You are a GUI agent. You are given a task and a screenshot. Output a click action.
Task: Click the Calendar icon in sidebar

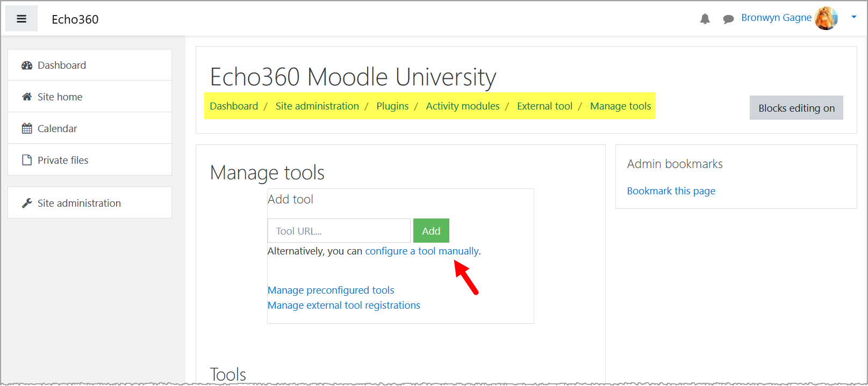(27, 128)
